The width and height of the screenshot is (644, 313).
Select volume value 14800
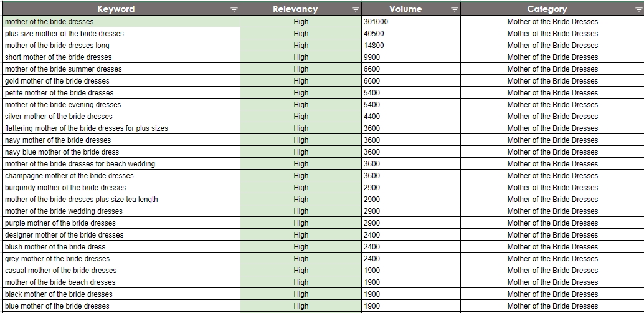tap(411, 46)
